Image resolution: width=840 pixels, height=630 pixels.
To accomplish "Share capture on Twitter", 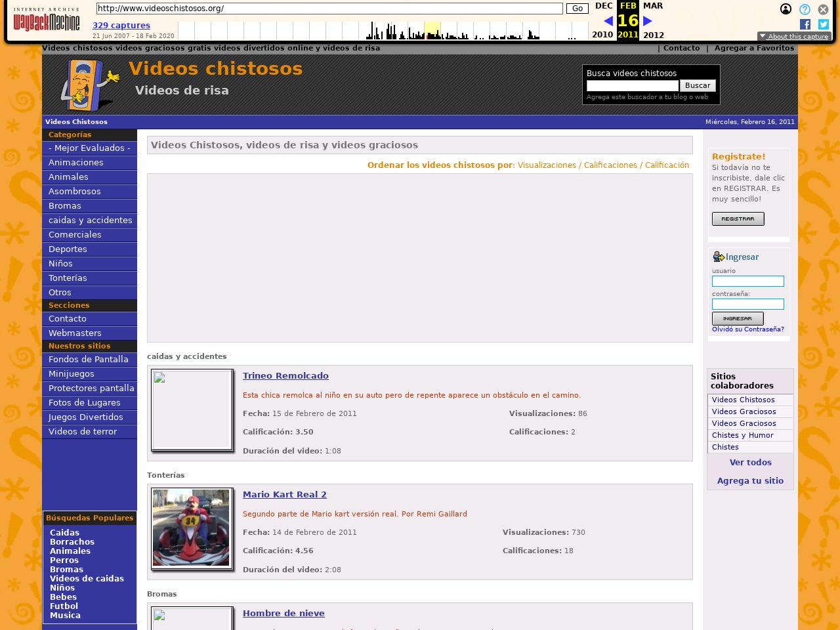I will (x=824, y=24).
